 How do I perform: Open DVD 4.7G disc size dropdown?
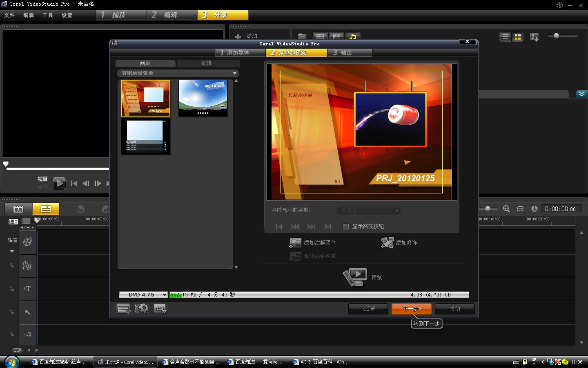pyautogui.click(x=143, y=294)
